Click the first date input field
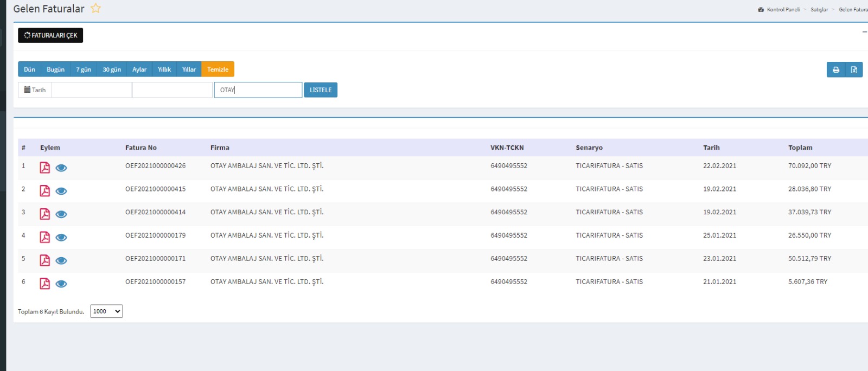 [92, 90]
